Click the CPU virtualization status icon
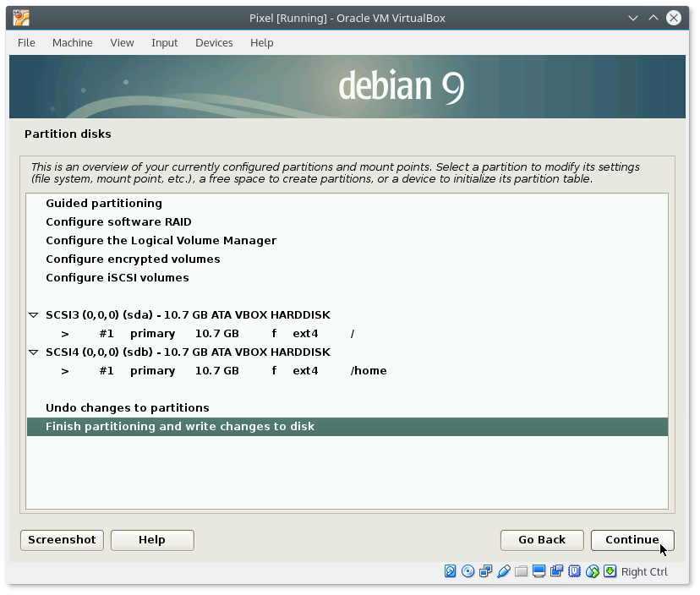This screenshot has height=595, width=700. point(575,571)
